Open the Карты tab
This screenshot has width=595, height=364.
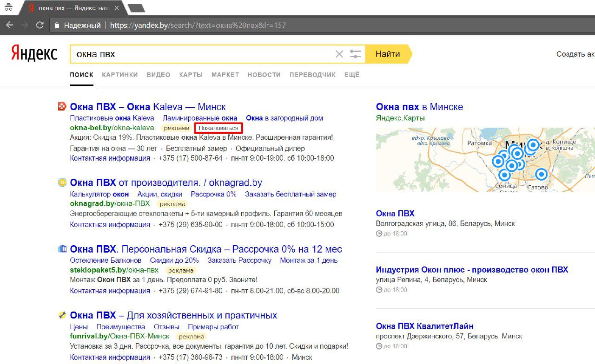(191, 74)
